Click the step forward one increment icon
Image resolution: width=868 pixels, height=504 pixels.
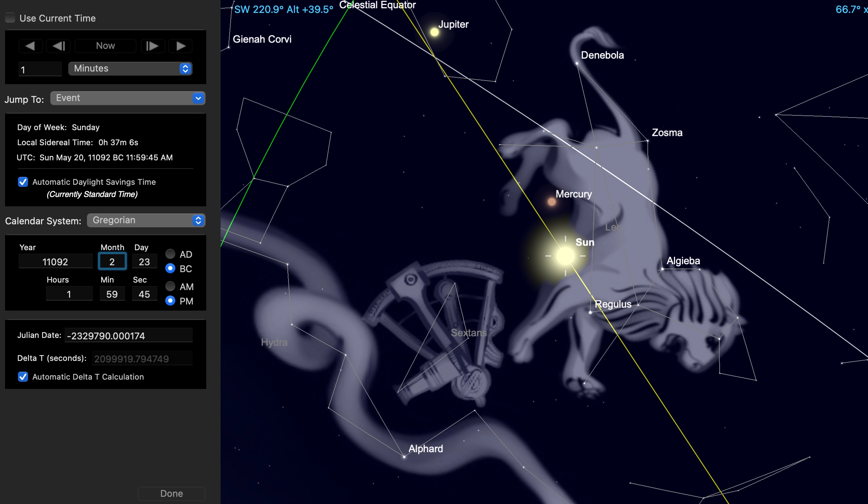(x=152, y=46)
